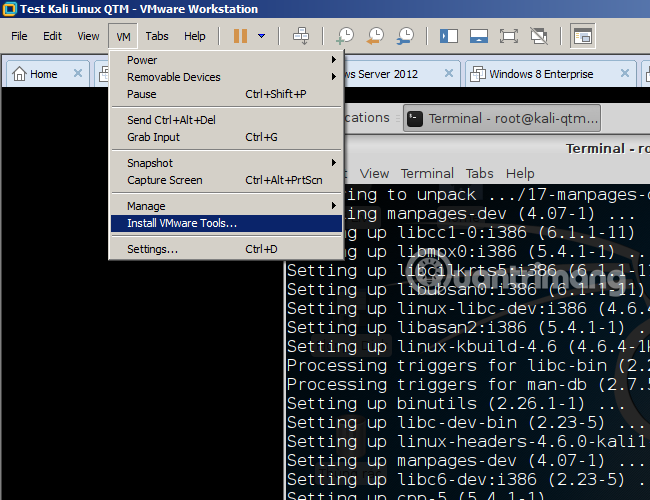The height and width of the screenshot is (500, 650).
Task: Click the 'Setting up linux-libc-dev:i386' line
Action: pyautogui.click(x=468, y=308)
